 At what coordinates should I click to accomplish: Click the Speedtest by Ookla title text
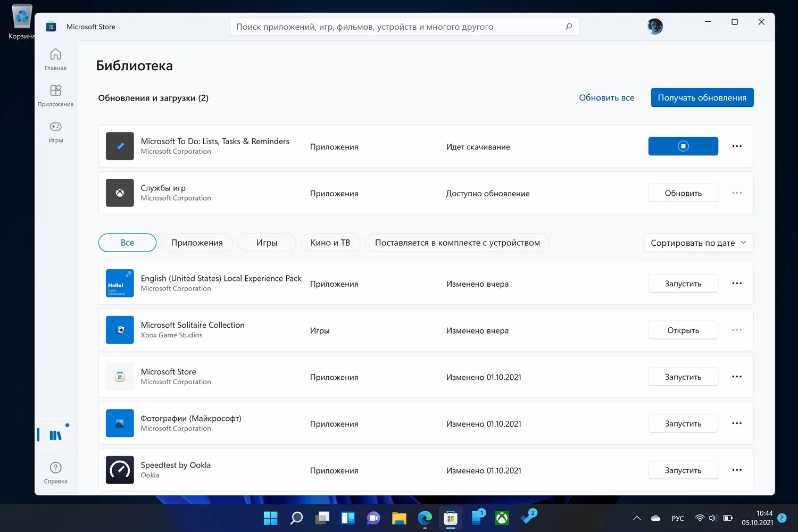pos(176,465)
